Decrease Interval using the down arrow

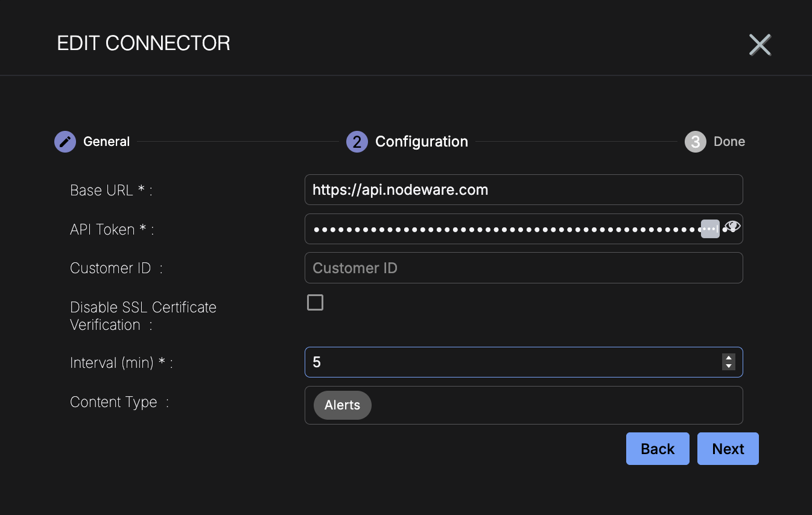pyautogui.click(x=729, y=366)
